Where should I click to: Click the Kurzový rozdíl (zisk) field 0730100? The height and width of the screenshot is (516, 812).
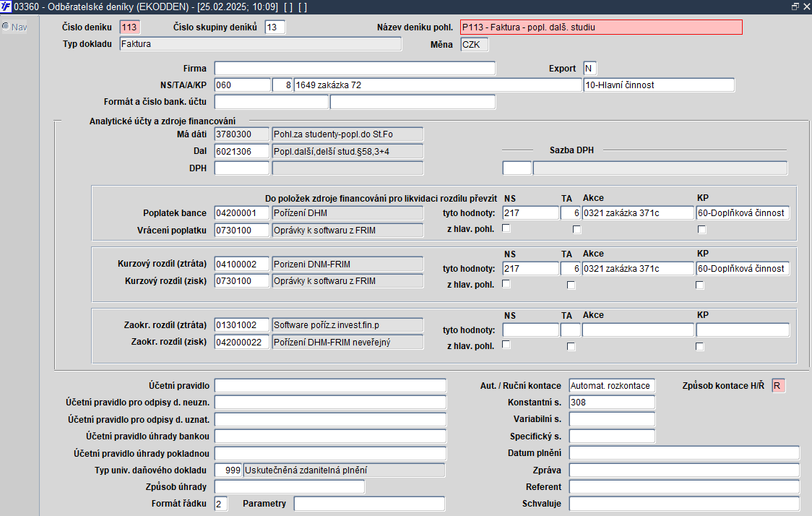[242, 281]
